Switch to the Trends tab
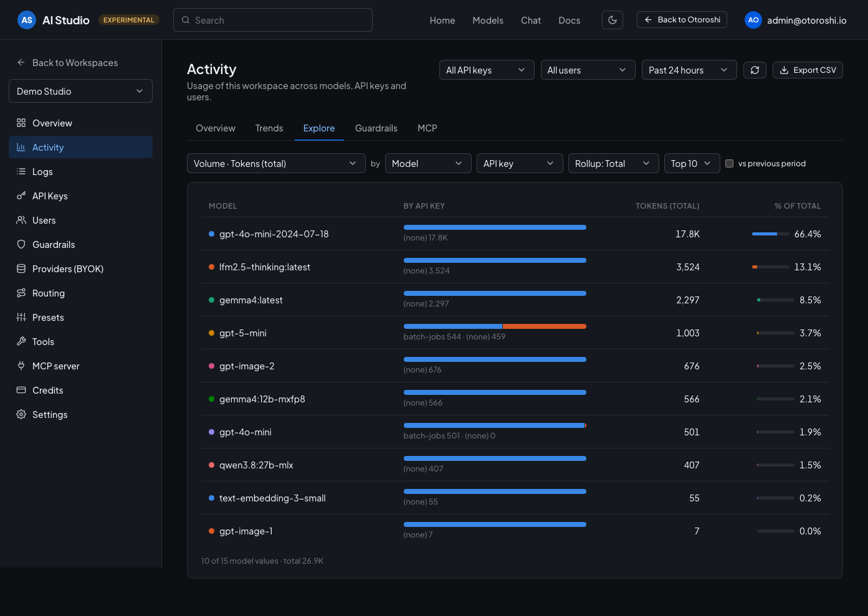Image resolution: width=868 pixels, height=616 pixels. tap(269, 128)
